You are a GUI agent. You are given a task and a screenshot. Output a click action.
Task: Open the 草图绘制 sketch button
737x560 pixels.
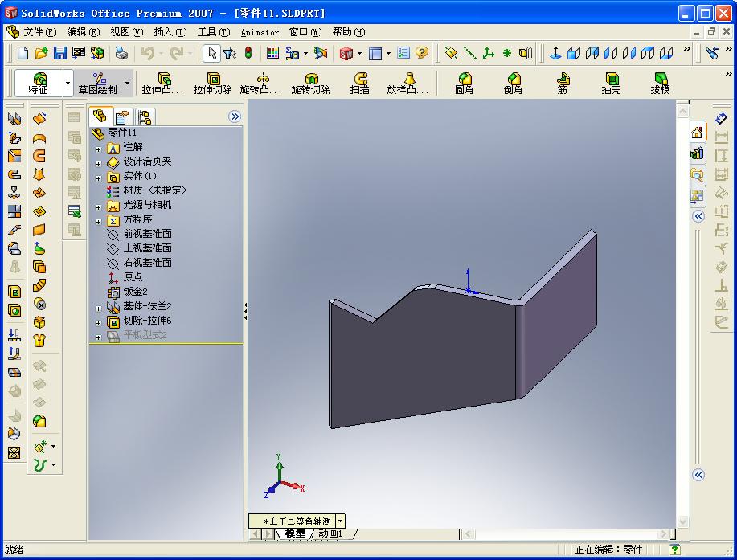tap(98, 83)
